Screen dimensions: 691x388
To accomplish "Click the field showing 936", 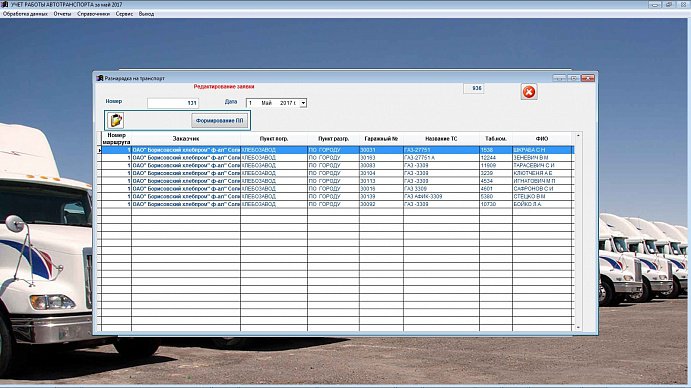I will pos(474,89).
